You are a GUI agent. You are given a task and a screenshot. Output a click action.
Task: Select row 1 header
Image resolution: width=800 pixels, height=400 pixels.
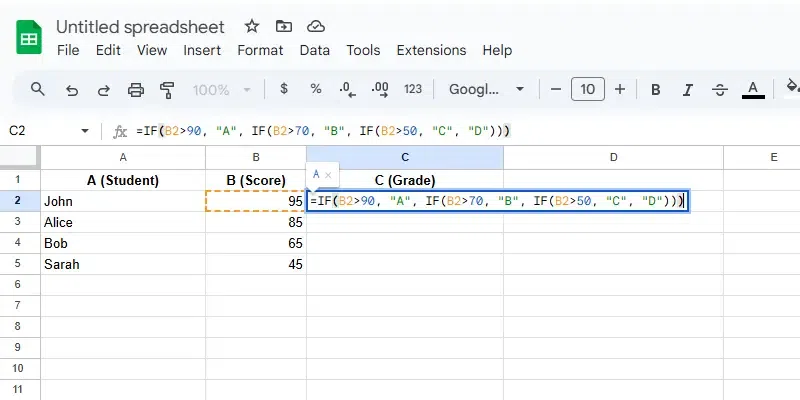(20, 180)
